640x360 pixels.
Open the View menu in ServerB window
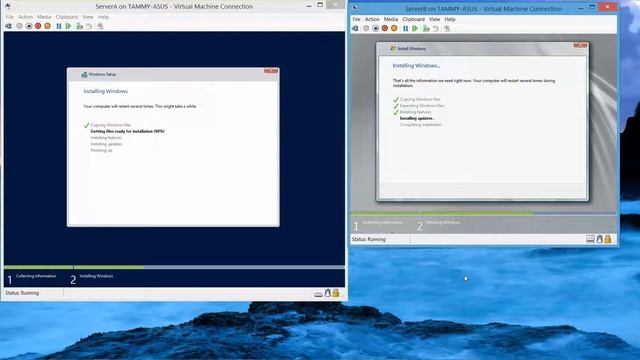pos(435,19)
